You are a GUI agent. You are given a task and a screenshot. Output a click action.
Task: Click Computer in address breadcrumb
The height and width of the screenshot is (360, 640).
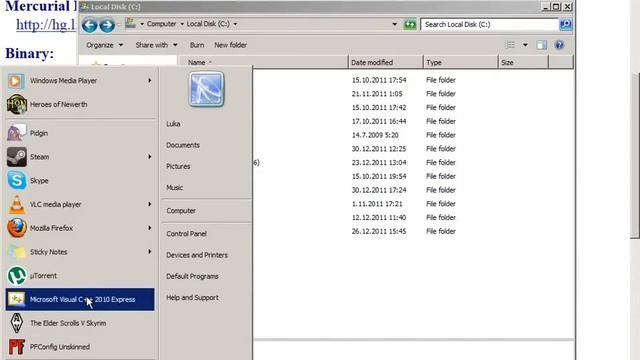(161, 24)
